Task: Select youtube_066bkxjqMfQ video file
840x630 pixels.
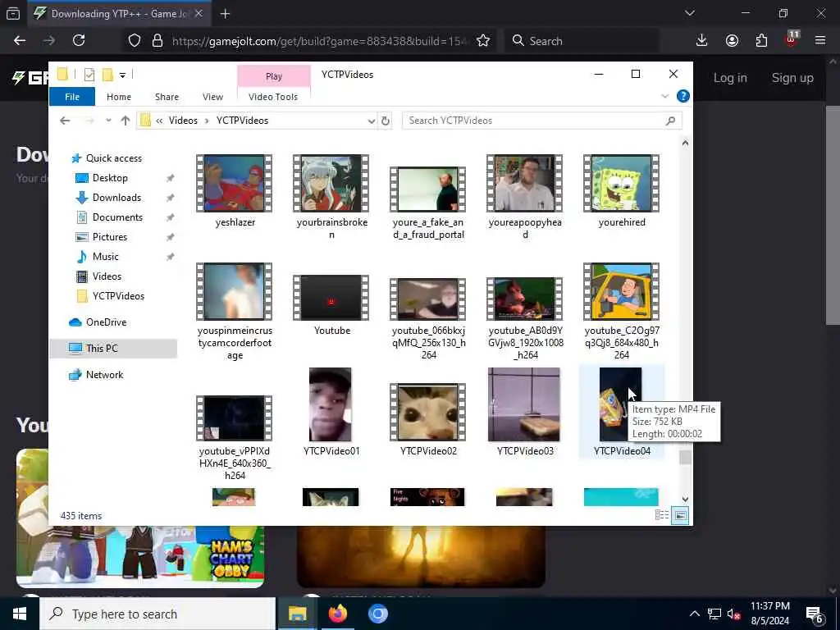Action: coord(428,318)
